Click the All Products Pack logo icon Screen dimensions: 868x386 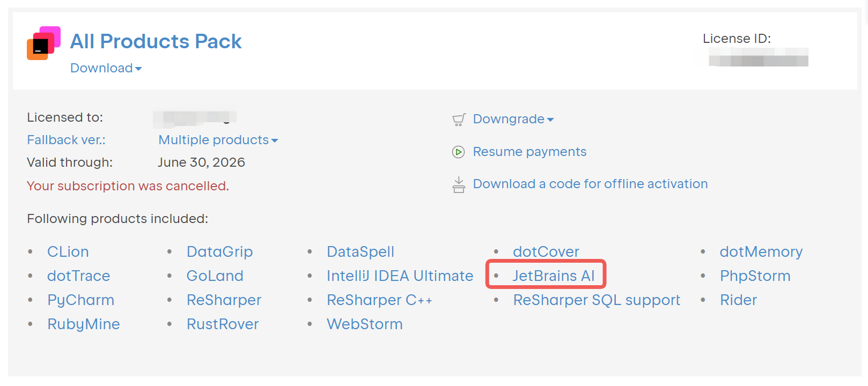[x=43, y=43]
